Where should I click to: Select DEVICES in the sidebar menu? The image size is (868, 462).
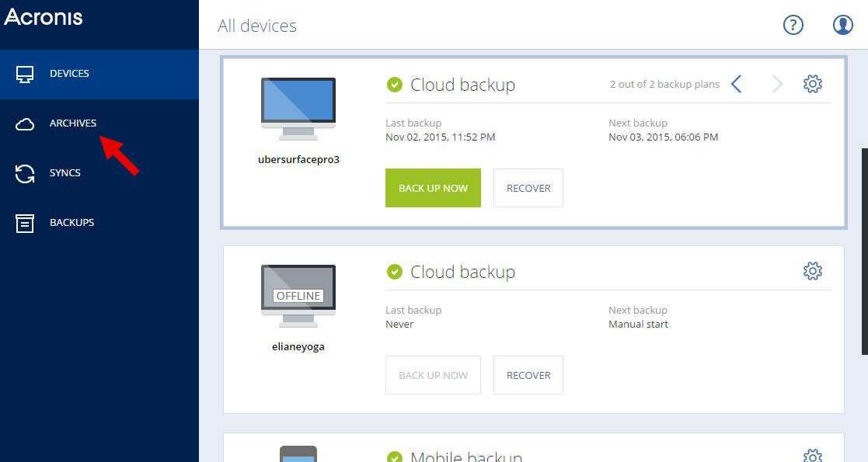point(99,74)
